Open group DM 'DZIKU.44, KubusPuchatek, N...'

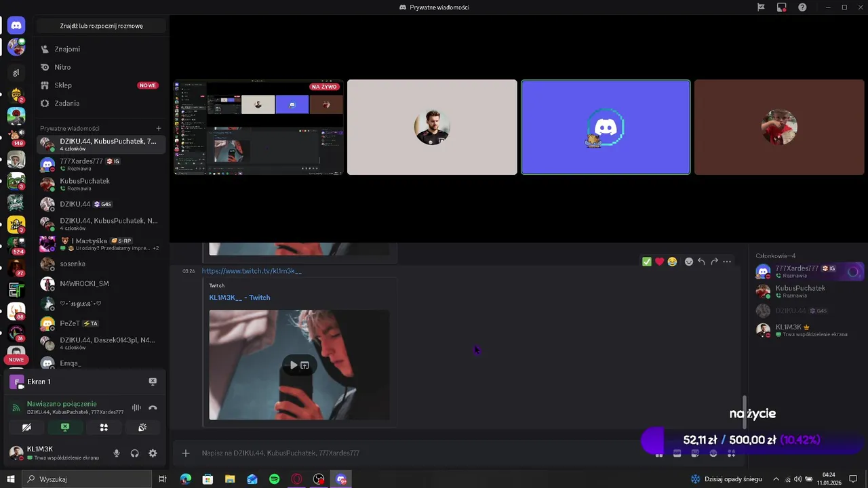coord(102,224)
